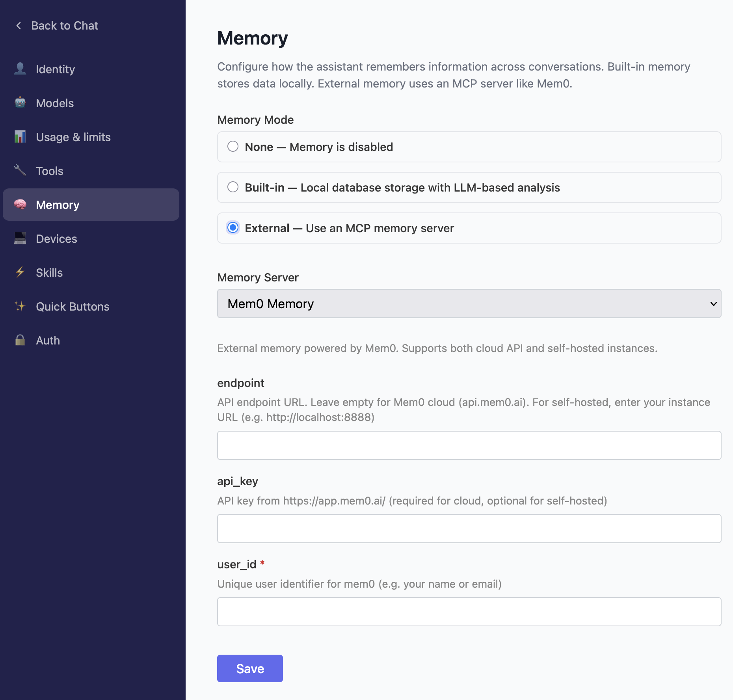Click the Identity person icon
This screenshot has width=733, height=700.
pos(20,69)
